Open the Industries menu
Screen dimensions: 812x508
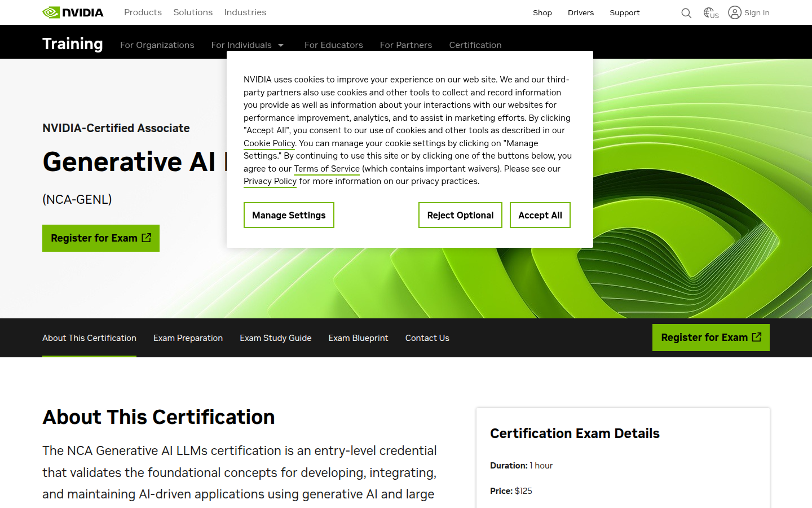pyautogui.click(x=245, y=12)
